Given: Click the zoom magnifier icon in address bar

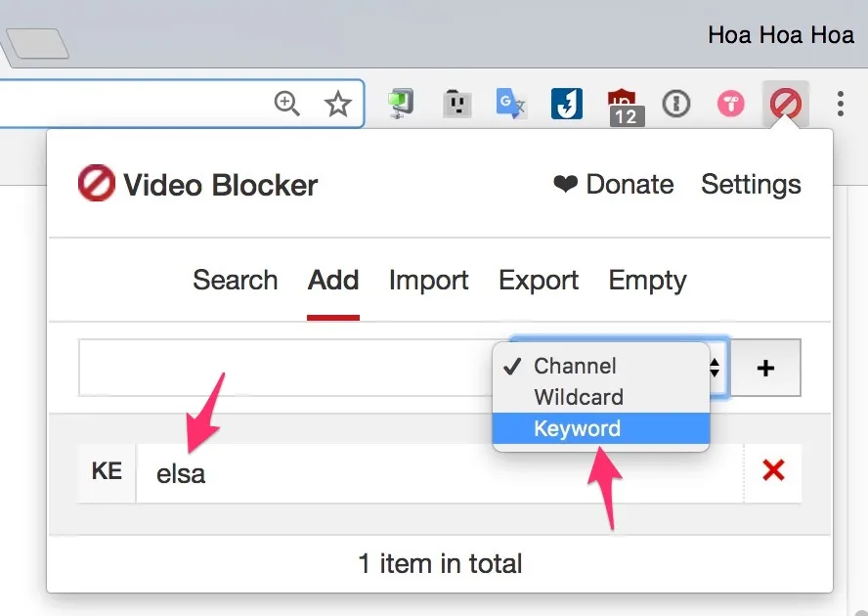Looking at the screenshot, I should [286, 104].
